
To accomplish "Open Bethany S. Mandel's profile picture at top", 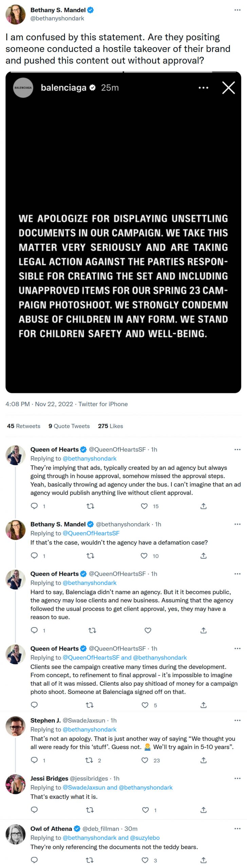I will click(16, 15).
